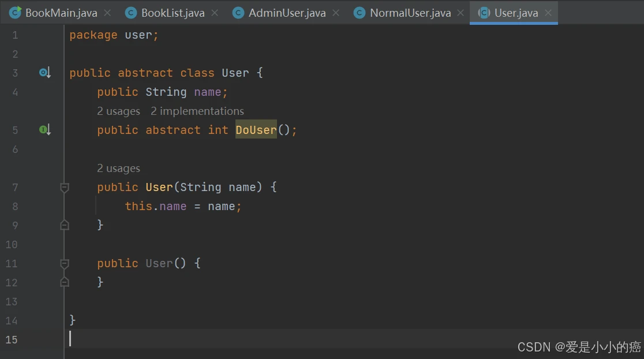
Task: Close the BookMain.java tab
Action: pyautogui.click(x=107, y=13)
